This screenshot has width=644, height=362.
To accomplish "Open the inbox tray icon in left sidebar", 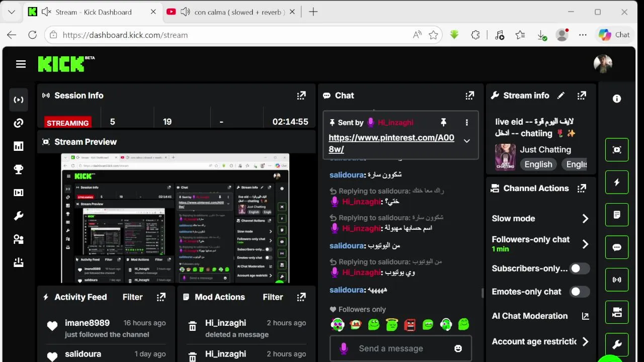I will [x=19, y=262].
